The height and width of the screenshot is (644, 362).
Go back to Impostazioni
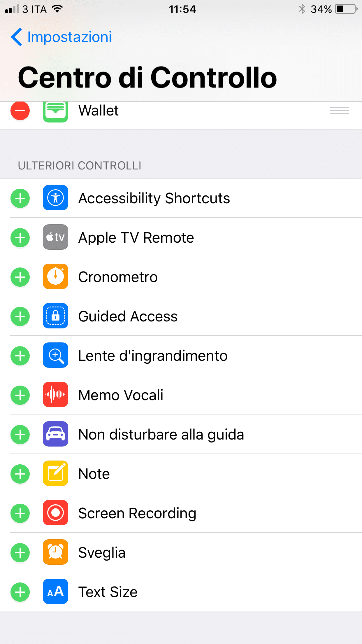coord(69,37)
